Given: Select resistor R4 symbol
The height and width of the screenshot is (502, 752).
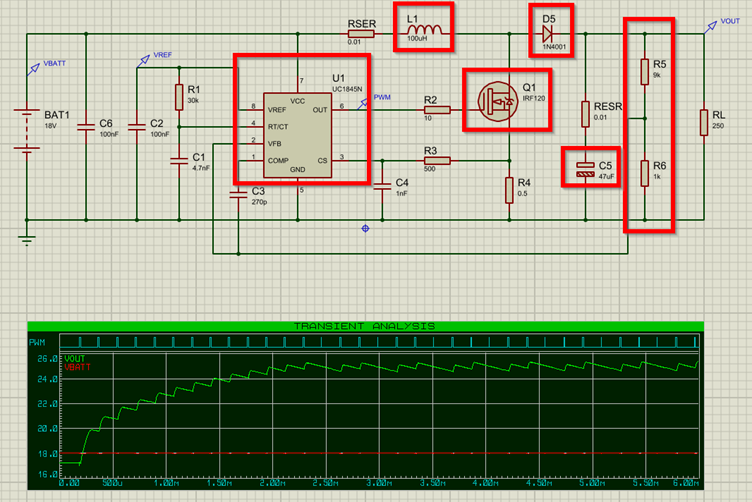Looking at the screenshot, I should pos(509,190).
